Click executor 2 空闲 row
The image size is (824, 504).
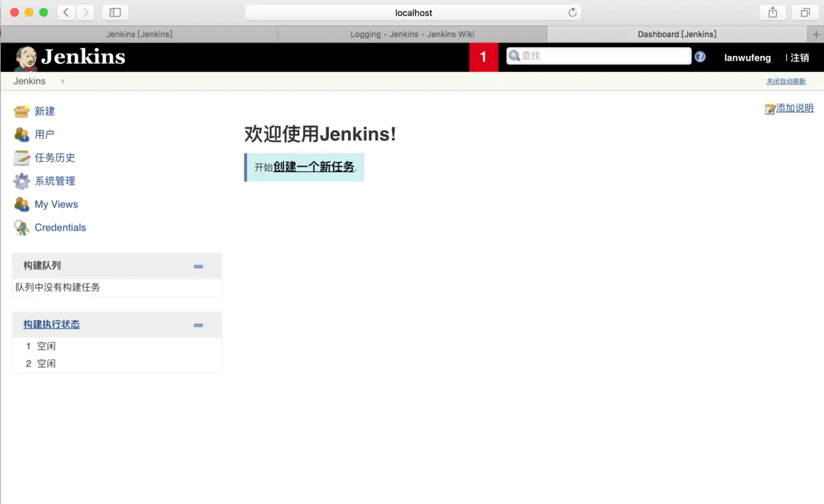[x=117, y=363]
